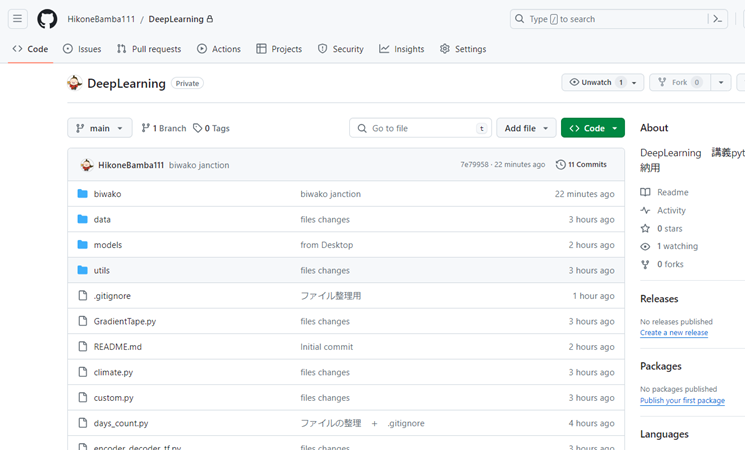The width and height of the screenshot is (745, 450).
Task: Open the command palette icon
Action: [717, 19]
